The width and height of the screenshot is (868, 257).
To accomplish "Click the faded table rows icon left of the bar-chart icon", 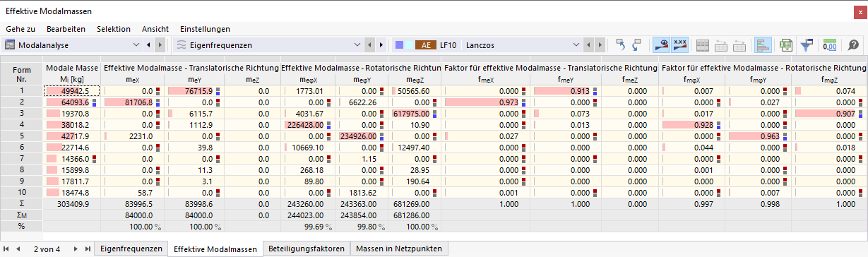I will pos(739,44).
